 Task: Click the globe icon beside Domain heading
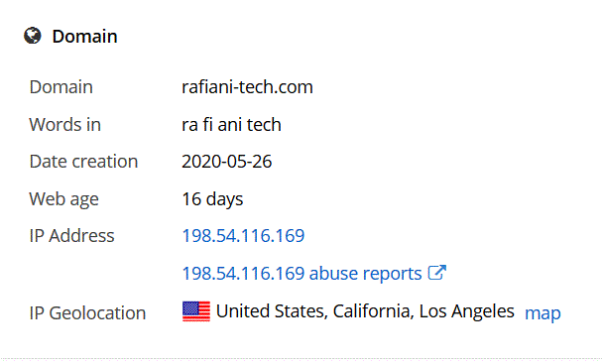(x=33, y=36)
